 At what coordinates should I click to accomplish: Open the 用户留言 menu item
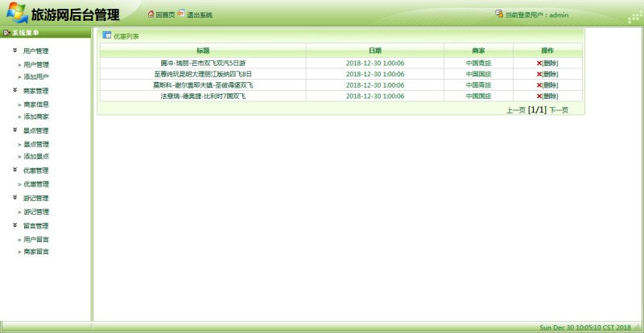[x=36, y=240]
